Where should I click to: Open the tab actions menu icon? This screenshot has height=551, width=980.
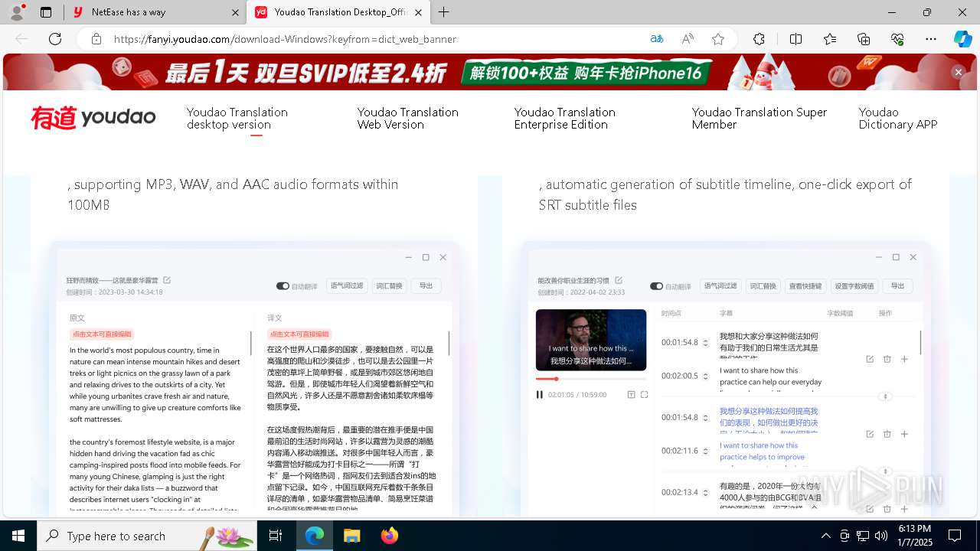click(46, 12)
